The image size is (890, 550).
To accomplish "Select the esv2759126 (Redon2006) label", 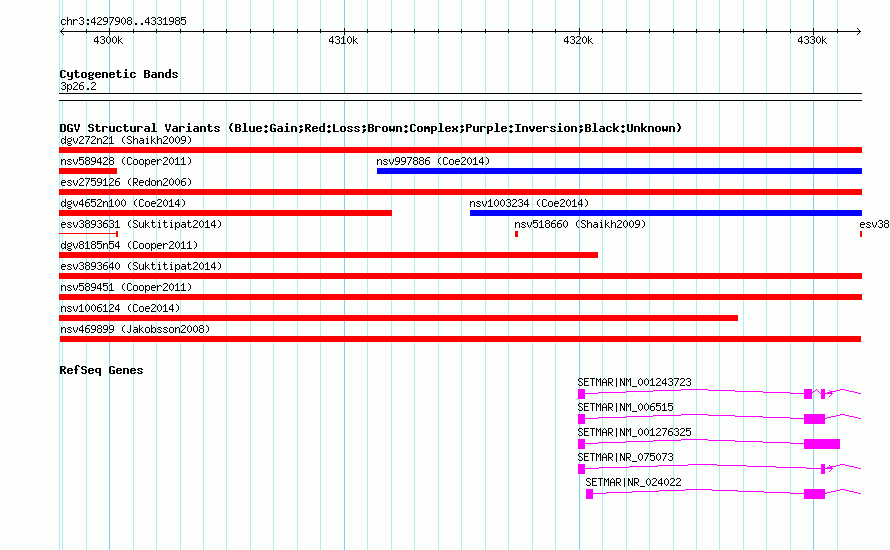I will (126, 182).
